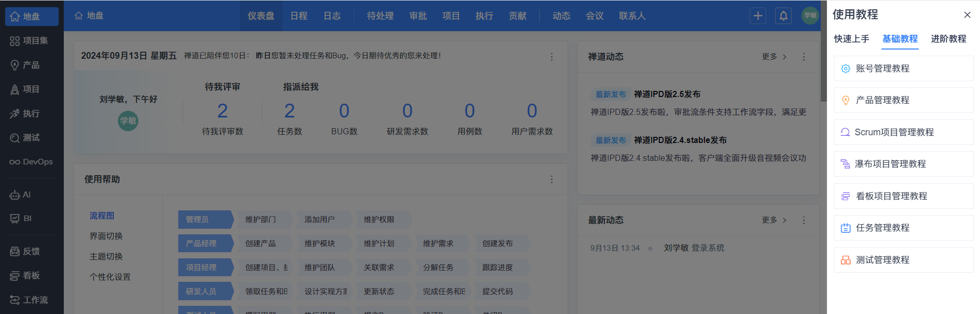Screen dimensions: 980x314
Task: Click 禅道IPD版2.5发布 news link
Action: tap(667, 94)
